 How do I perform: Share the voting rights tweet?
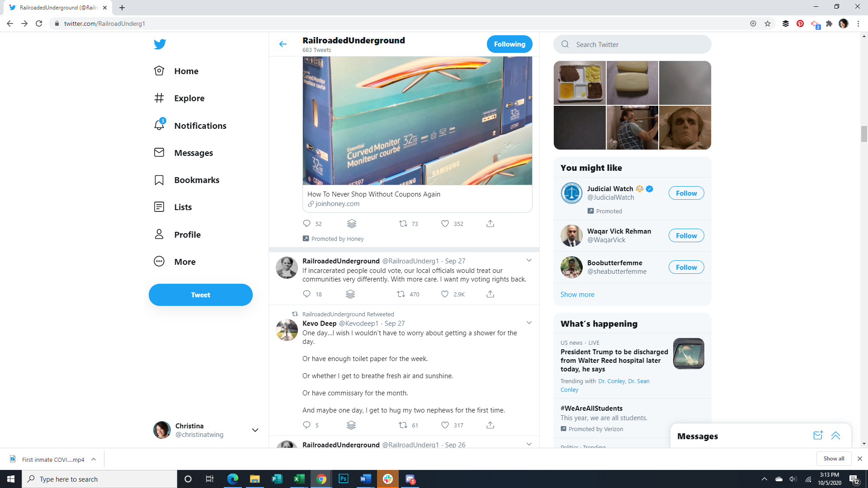pos(490,294)
